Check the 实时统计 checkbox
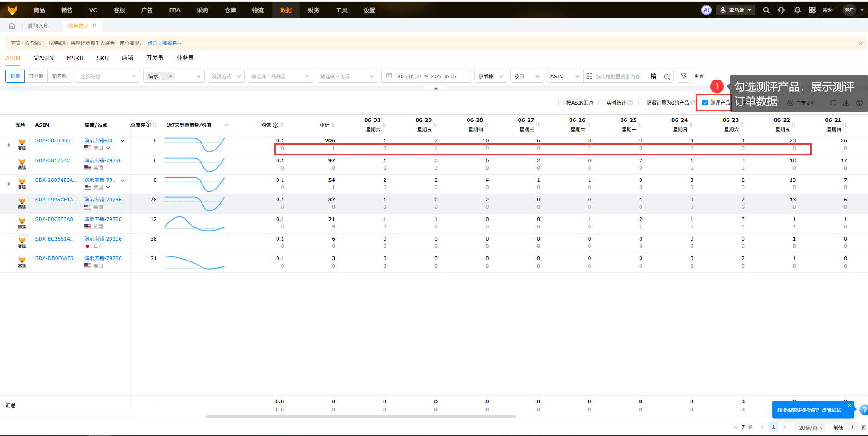The image size is (868, 436). tap(601, 103)
